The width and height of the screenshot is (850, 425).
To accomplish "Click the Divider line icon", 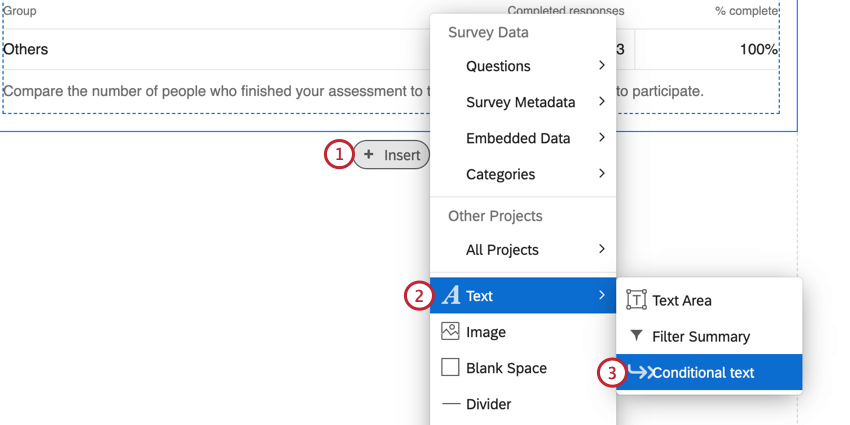I will 450,404.
